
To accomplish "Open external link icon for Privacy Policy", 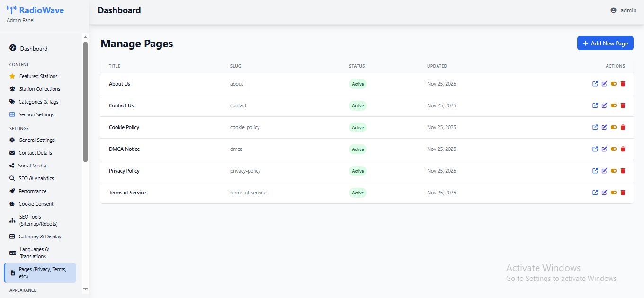I will click(595, 171).
